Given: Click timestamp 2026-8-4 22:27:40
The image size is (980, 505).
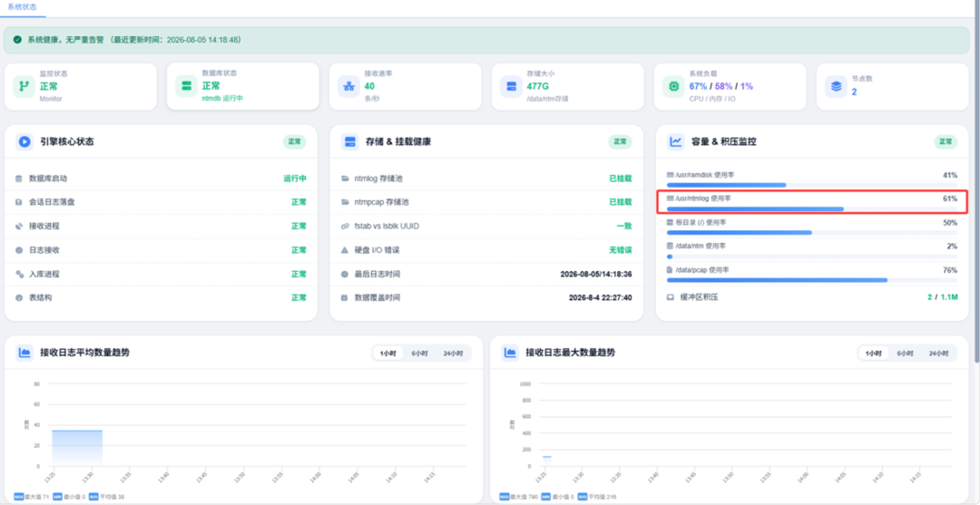Looking at the screenshot, I should [x=601, y=297].
